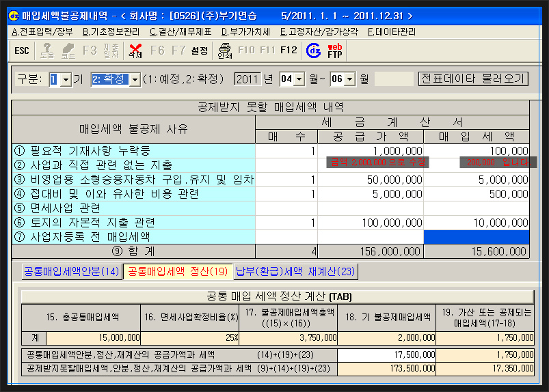Select row ④ 접대비 및 이와 유사한 비용
Image resolution: width=549 pixels, height=392 pixels.
coord(133,194)
